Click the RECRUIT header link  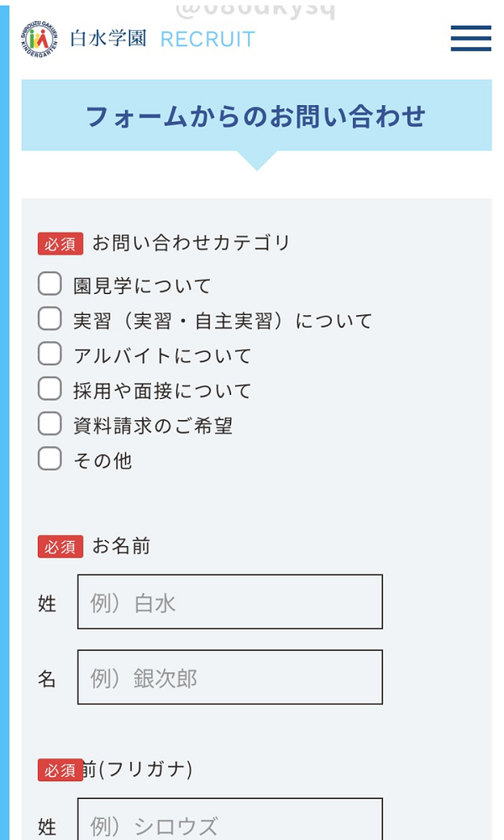pyautogui.click(x=207, y=39)
